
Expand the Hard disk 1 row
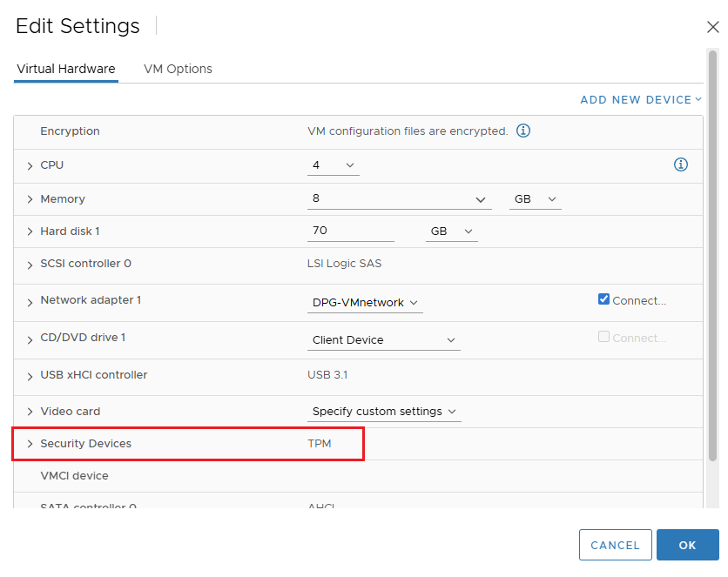(x=30, y=232)
